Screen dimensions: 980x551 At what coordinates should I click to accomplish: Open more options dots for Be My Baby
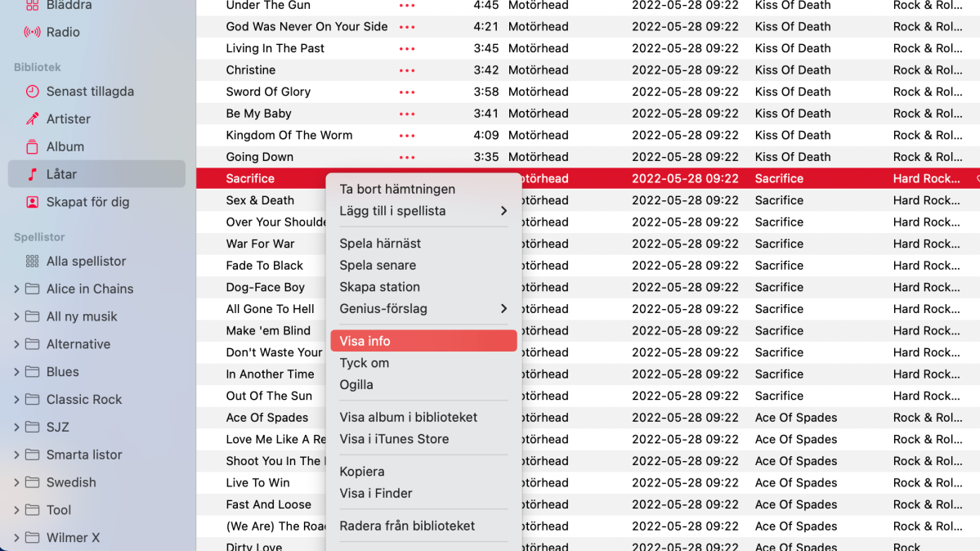407,114
